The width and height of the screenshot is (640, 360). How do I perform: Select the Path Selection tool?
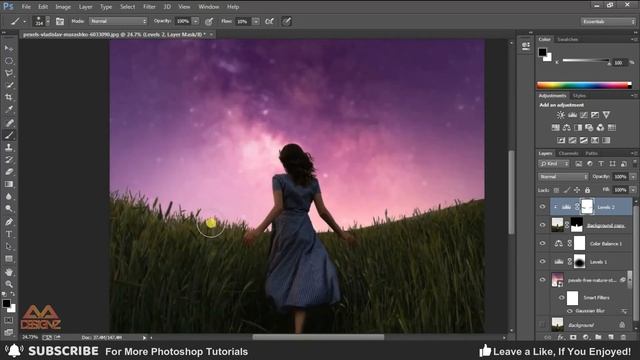tap(9, 247)
